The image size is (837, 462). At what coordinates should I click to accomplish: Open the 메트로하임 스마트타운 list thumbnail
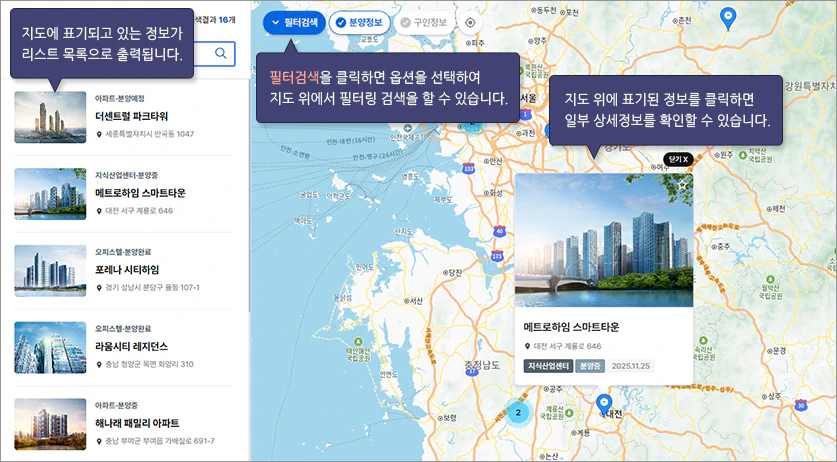[50, 194]
